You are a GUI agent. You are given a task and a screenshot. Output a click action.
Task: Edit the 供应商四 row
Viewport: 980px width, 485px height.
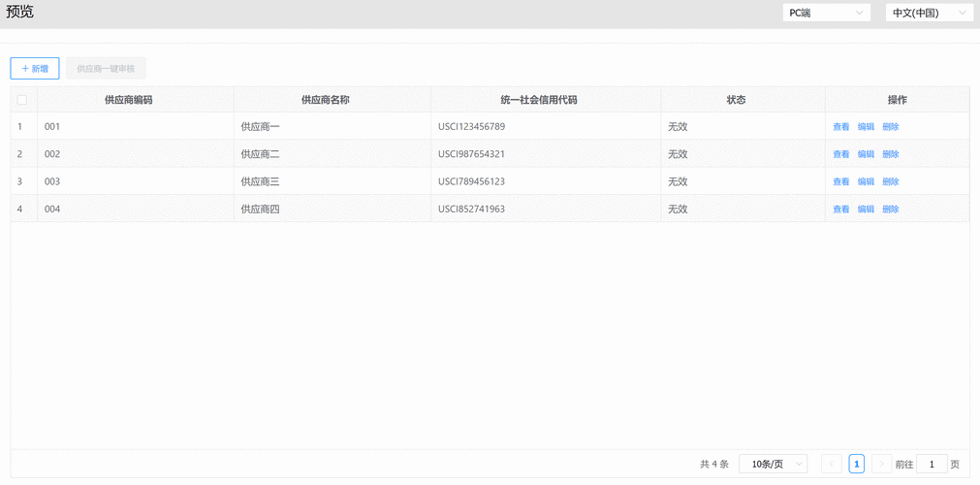pos(866,210)
